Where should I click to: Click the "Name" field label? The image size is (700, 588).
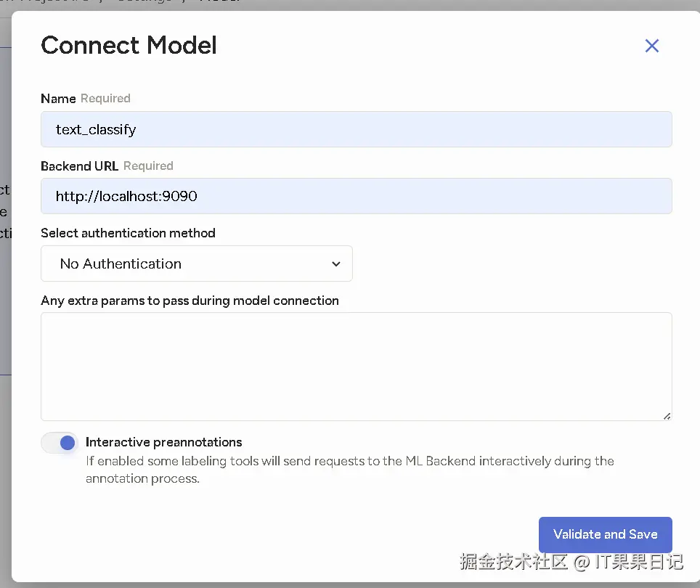pyautogui.click(x=58, y=99)
